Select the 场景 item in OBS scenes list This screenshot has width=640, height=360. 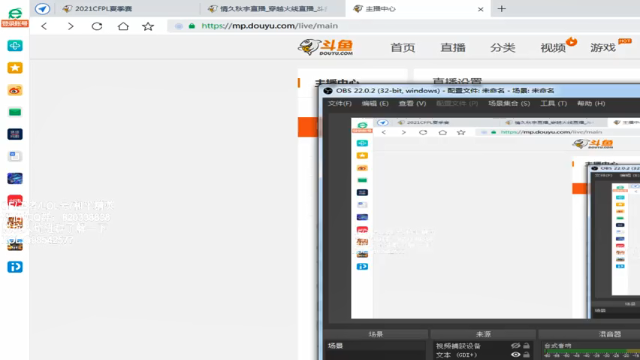point(376,346)
